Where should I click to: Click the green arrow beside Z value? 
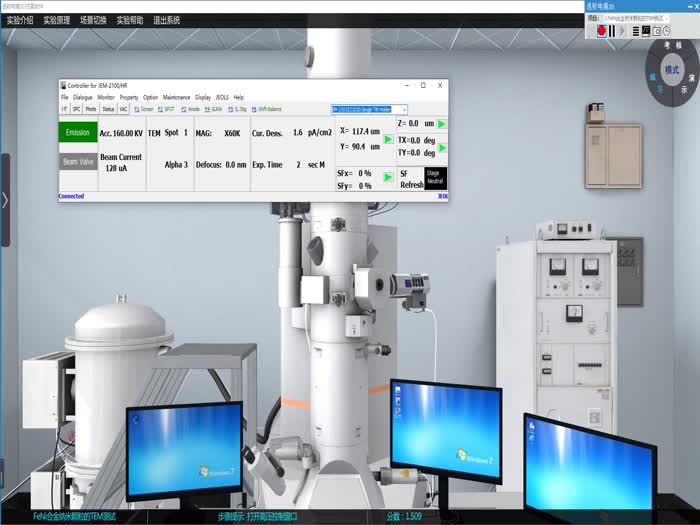[441, 124]
